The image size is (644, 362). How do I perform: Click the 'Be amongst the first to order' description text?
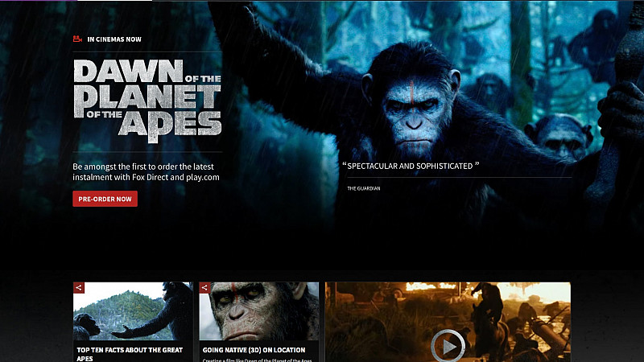click(147, 172)
